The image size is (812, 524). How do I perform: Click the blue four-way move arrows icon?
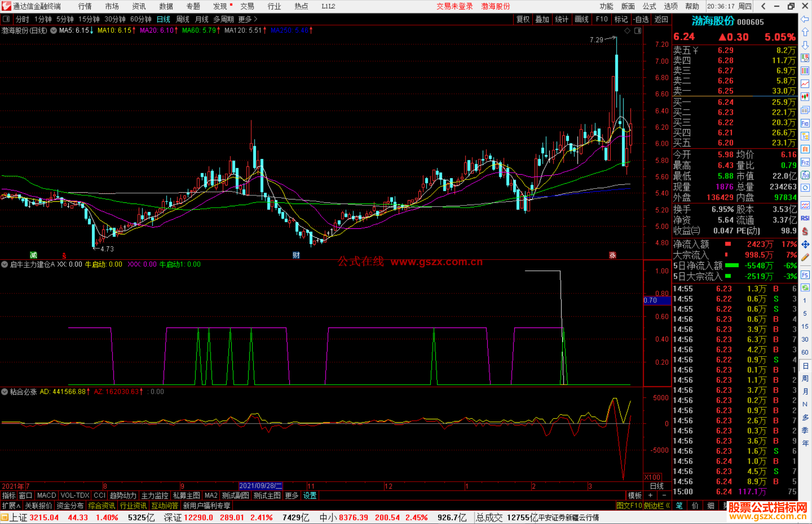(805, 245)
